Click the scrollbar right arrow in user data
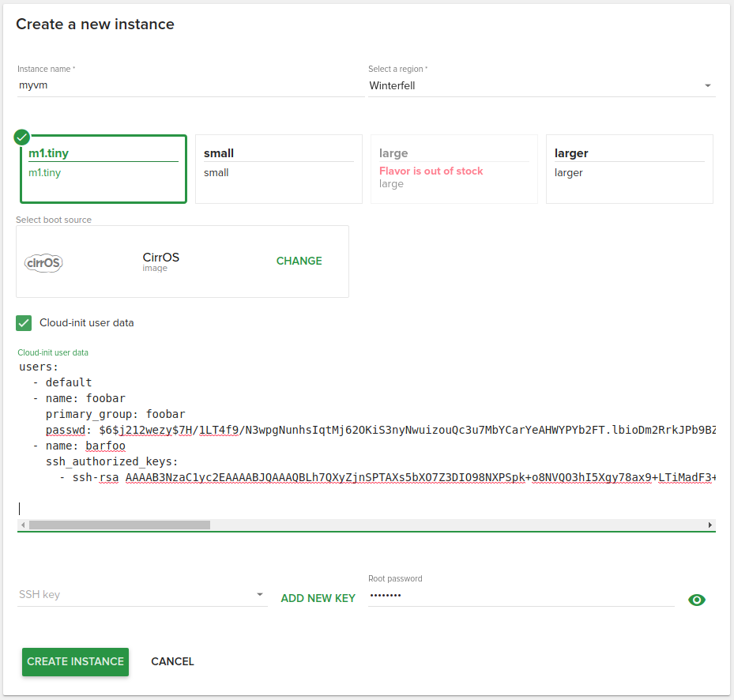 pyautogui.click(x=710, y=525)
